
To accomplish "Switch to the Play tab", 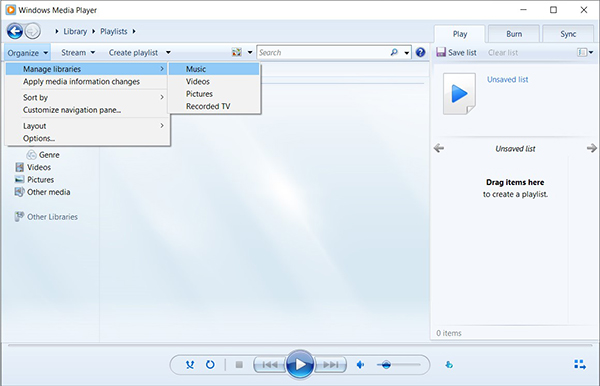I will coord(460,34).
